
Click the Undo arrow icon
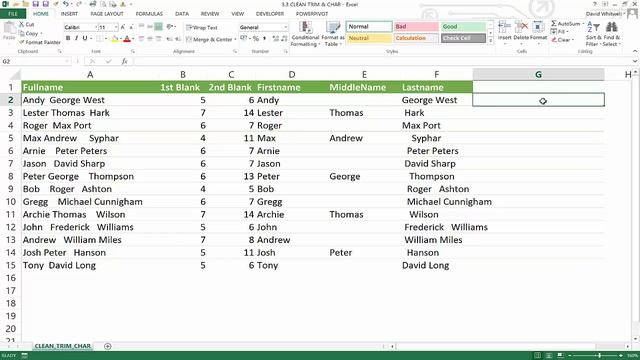click(65, 4)
